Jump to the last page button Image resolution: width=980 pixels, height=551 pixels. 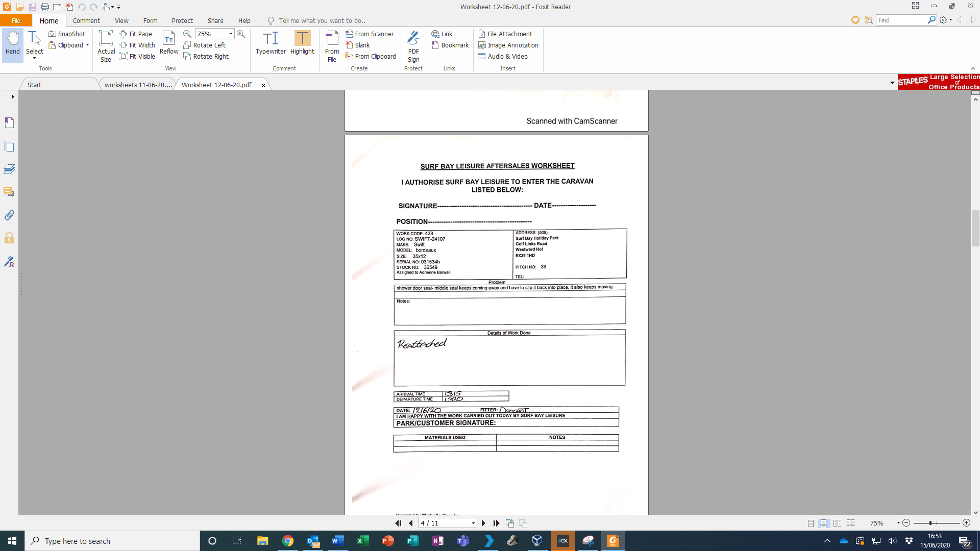496,523
